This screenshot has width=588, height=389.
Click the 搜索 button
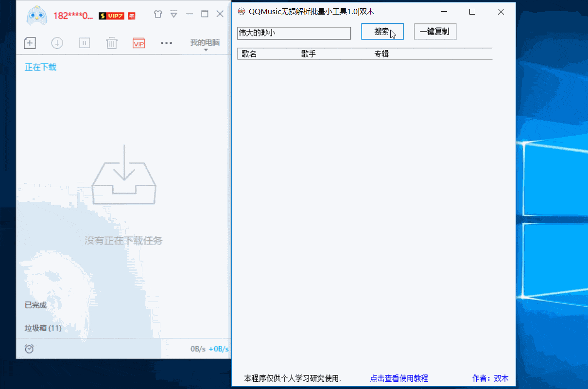(382, 32)
